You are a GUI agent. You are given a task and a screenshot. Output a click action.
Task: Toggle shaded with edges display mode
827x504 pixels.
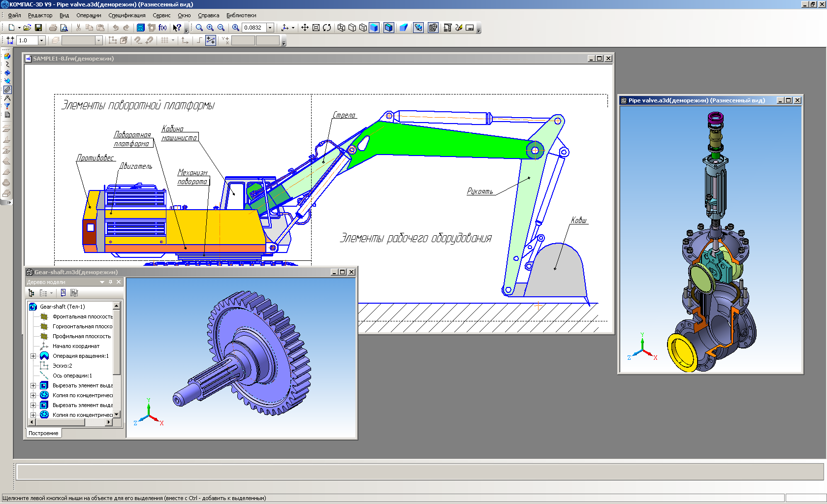tap(389, 28)
